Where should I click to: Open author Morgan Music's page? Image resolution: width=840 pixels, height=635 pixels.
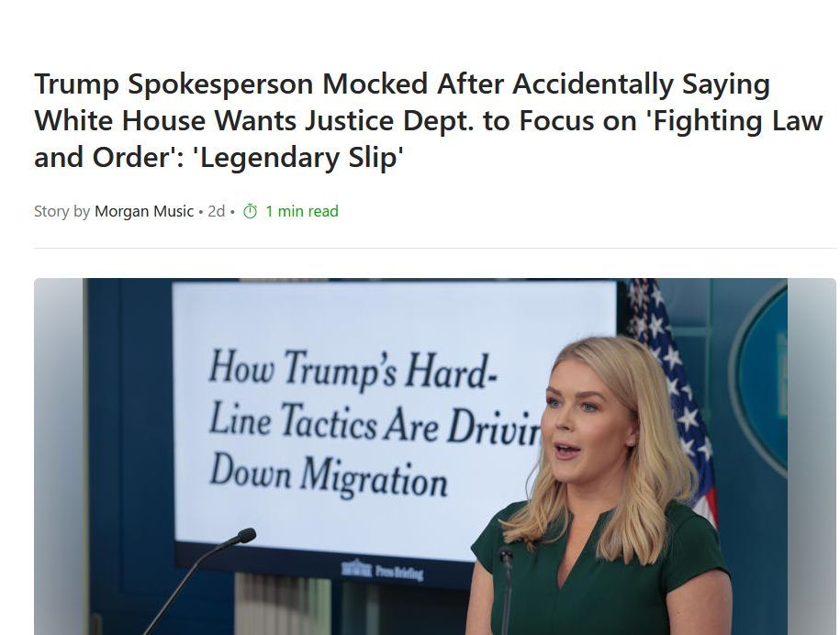tap(144, 211)
